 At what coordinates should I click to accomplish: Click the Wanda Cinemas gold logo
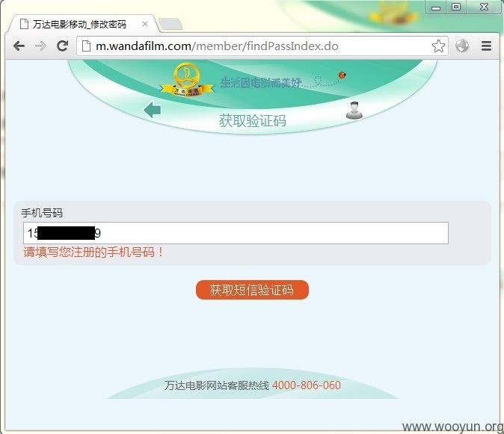tap(187, 80)
